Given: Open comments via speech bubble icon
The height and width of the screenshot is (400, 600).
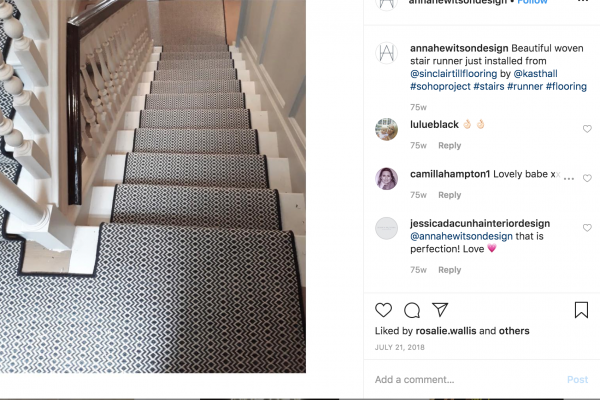Looking at the screenshot, I should (412, 310).
